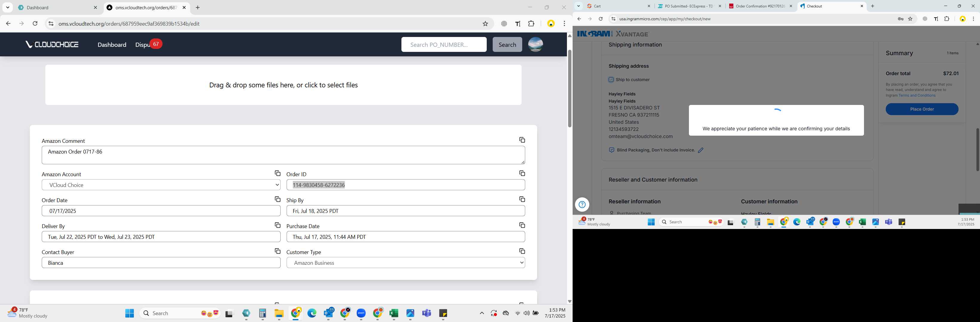The width and height of the screenshot is (980, 322).
Task: Click the Place Order button
Action: [x=922, y=109]
